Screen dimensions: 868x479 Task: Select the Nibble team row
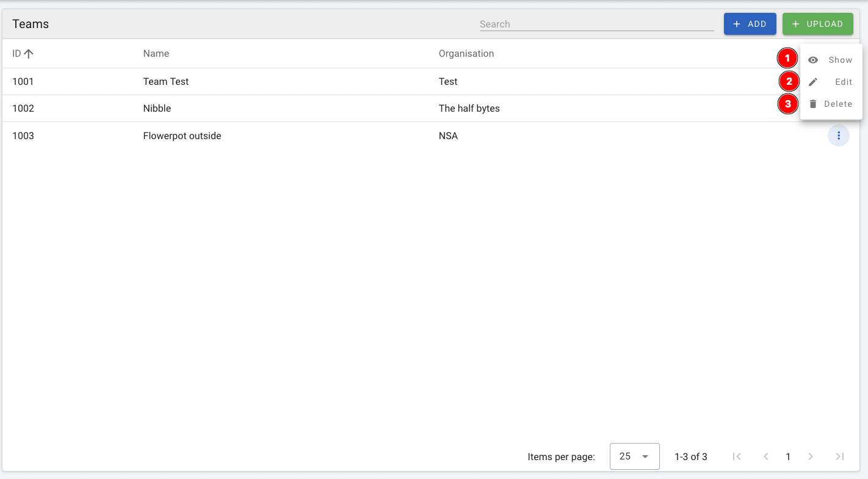[x=157, y=109]
